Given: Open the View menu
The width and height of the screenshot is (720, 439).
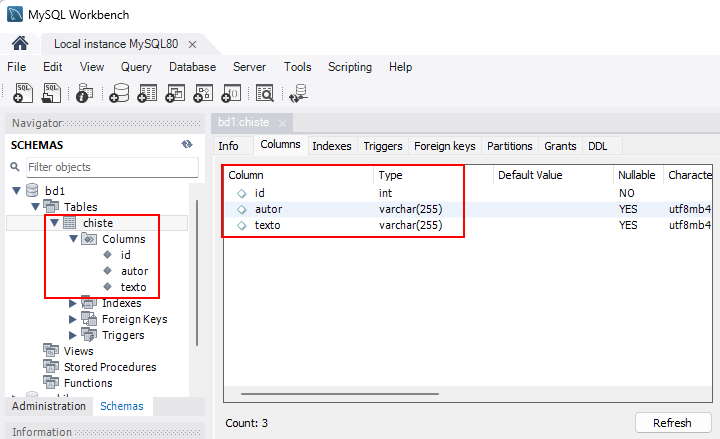Looking at the screenshot, I should [x=92, y=67].
